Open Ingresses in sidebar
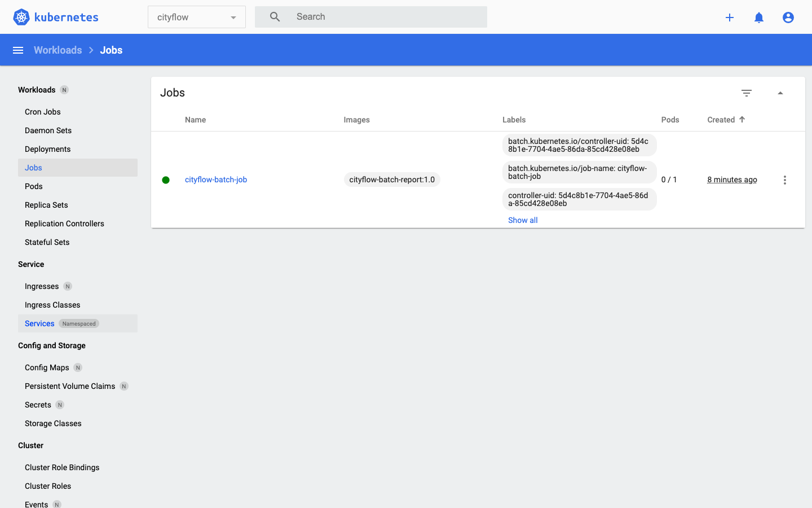The image size is (812, 508). (78, 286)
